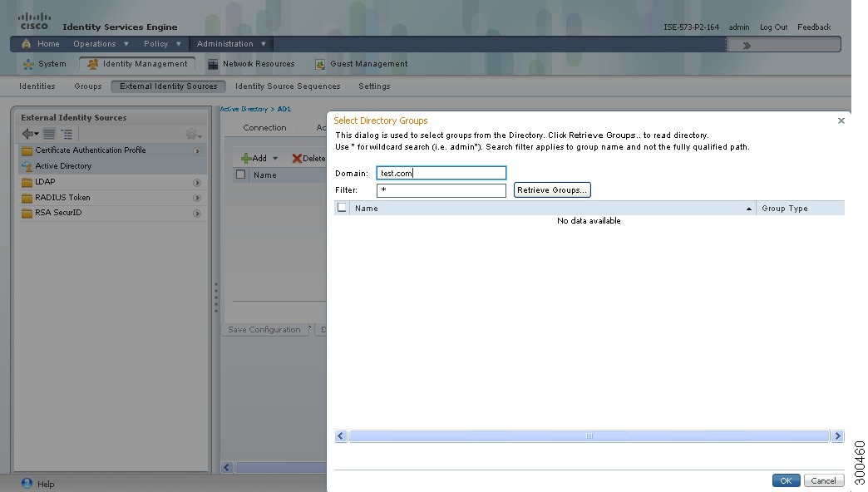Open the Feedback link
The height and width of the screenshot is (492, 868).
[x=814, y=27]
